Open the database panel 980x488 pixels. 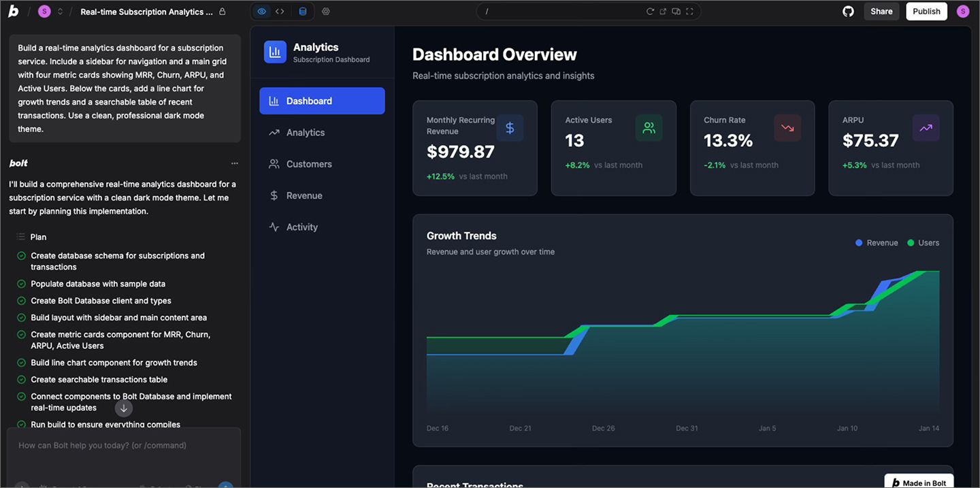[301, 11]
